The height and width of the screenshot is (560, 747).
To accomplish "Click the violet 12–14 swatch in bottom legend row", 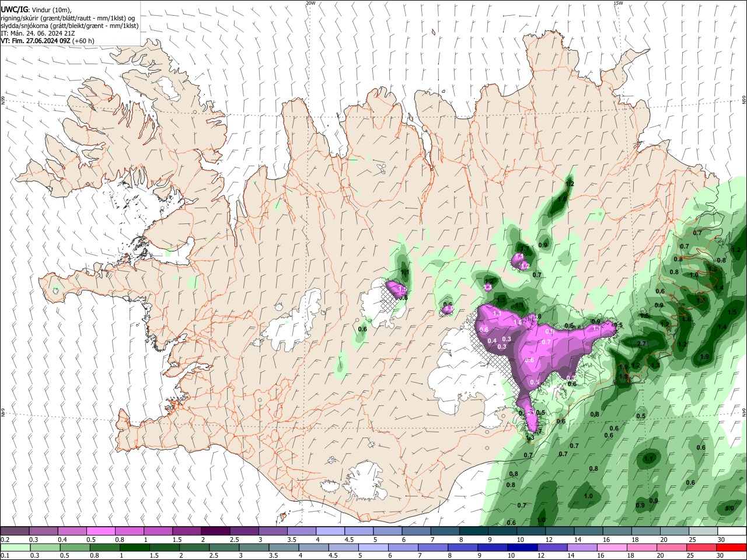I will pos(552,548).
